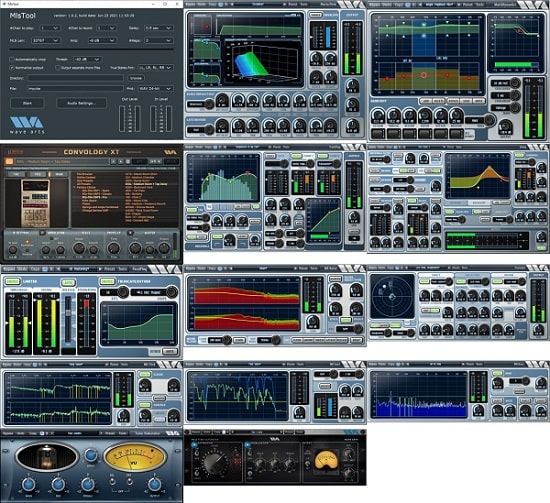Click Bypass in the FinalPlug menu bar

(9, 269)
